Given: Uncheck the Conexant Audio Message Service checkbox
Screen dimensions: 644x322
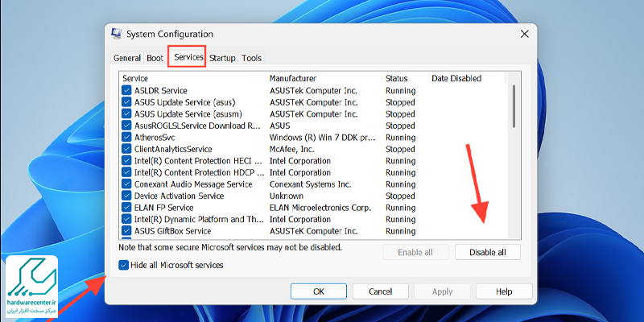Looking at the screenshot, I should (126, 184).
